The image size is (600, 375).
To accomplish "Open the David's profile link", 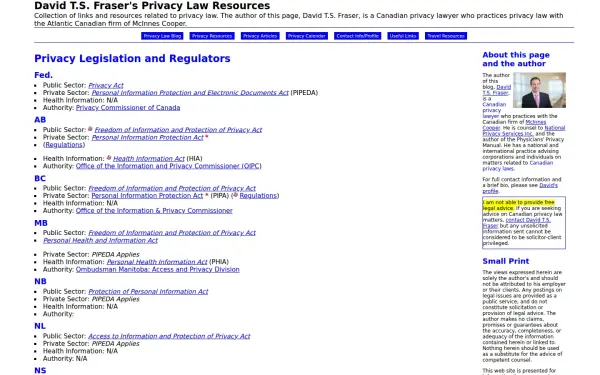I will (520, 188).
